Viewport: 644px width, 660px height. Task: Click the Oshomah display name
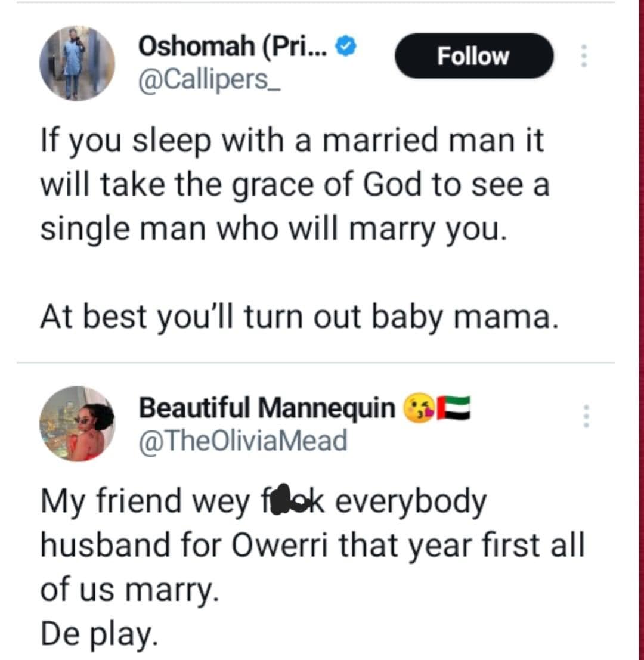(233, 47)
